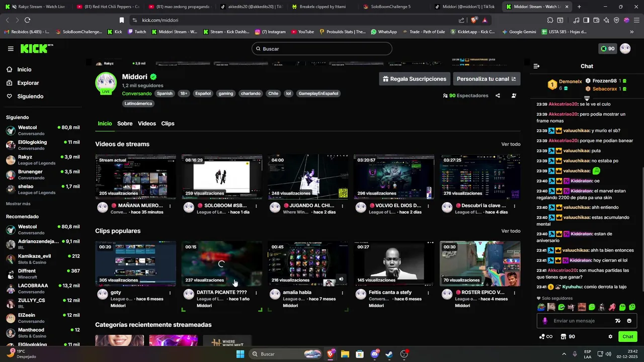Expand the gift leaderboard in chat
644x362 pixels.
587,98
